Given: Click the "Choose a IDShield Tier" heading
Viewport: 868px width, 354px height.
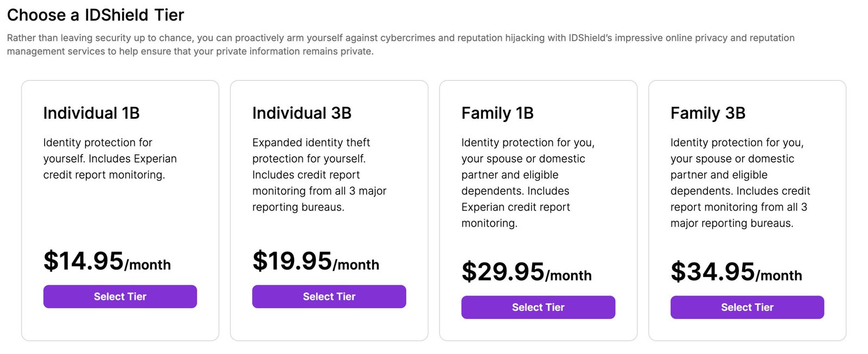Looking at the screenshot, I should (x=95, y=15).
